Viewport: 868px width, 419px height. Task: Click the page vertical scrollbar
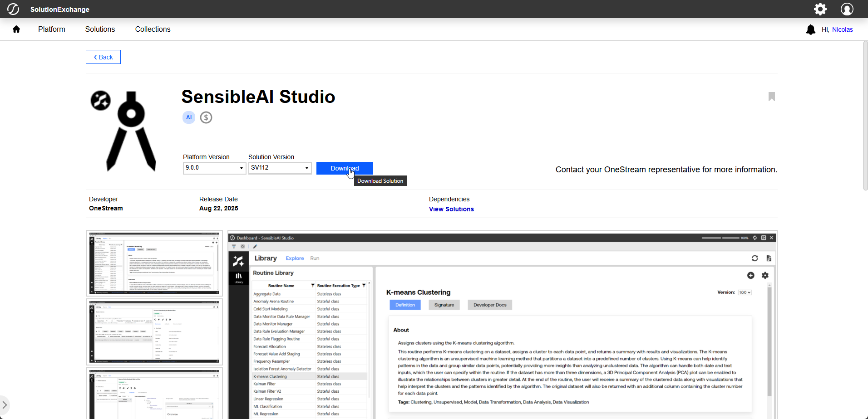865,116
